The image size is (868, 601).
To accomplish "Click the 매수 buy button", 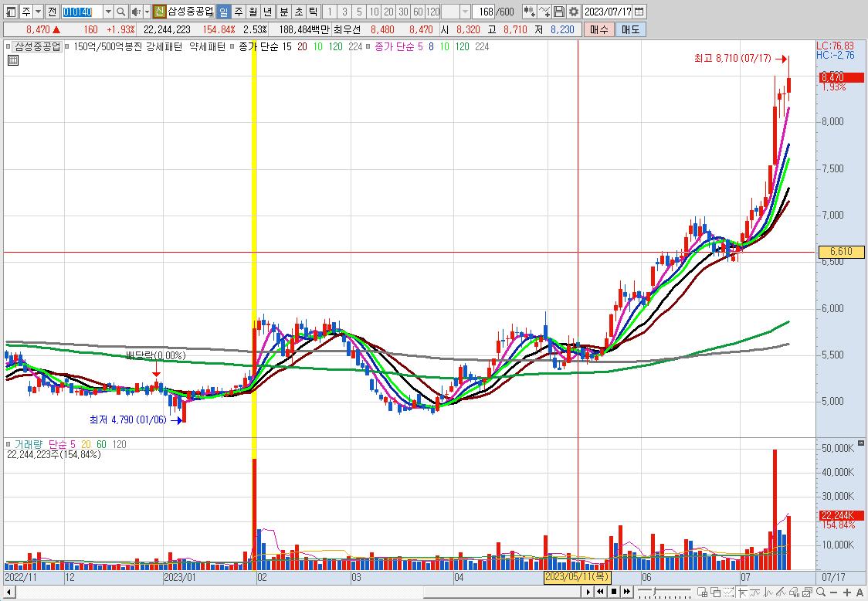I will [x=599, y=29].
